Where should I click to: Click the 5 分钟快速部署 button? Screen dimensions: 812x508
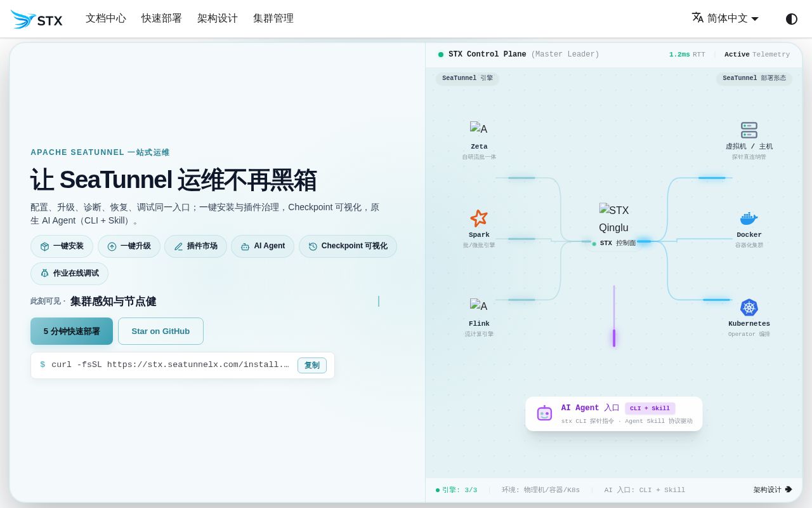tap(72, 331)
